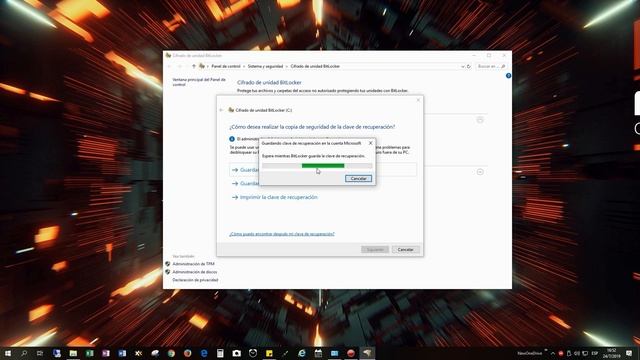Open Calendar app from the taskbar
The height and width of the screenshot is (360, 640).
coord(318,353)
